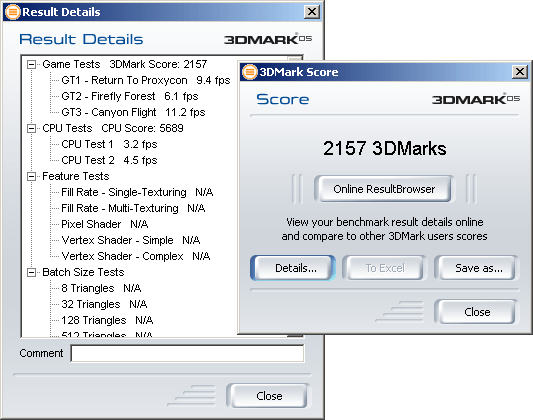Click Save as... in the Score window
This screenshot has width=533, height=420.
pos(477,268)
